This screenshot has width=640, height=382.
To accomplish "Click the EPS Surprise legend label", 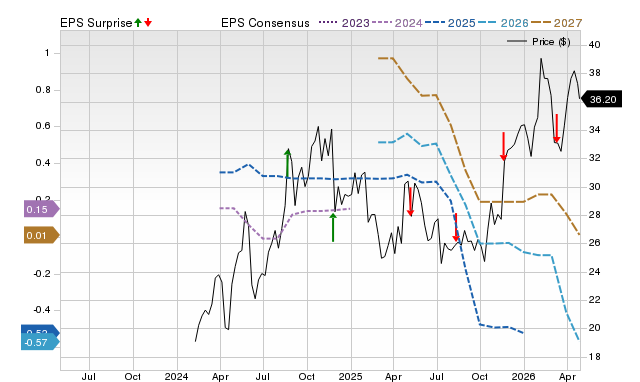I will (96, 23).
